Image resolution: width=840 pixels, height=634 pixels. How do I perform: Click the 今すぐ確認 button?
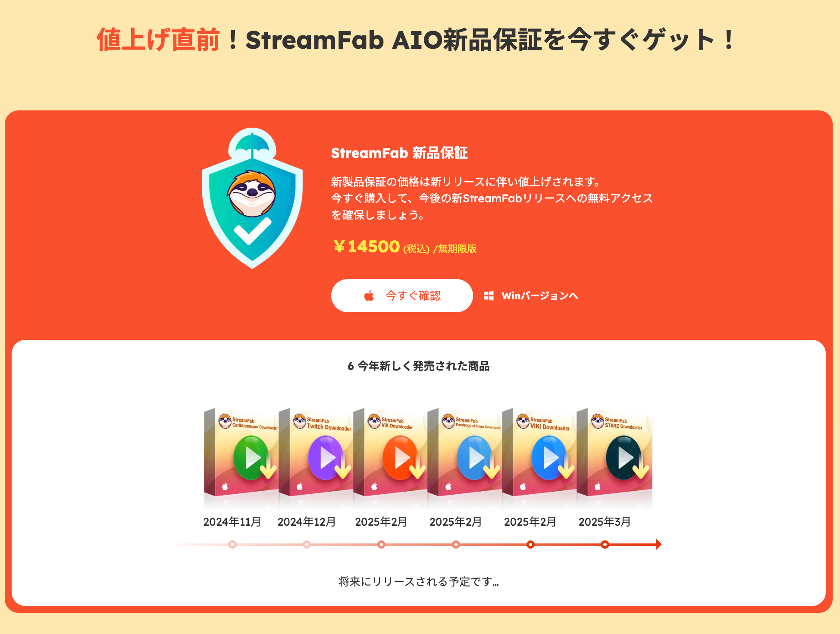[402, 296]
